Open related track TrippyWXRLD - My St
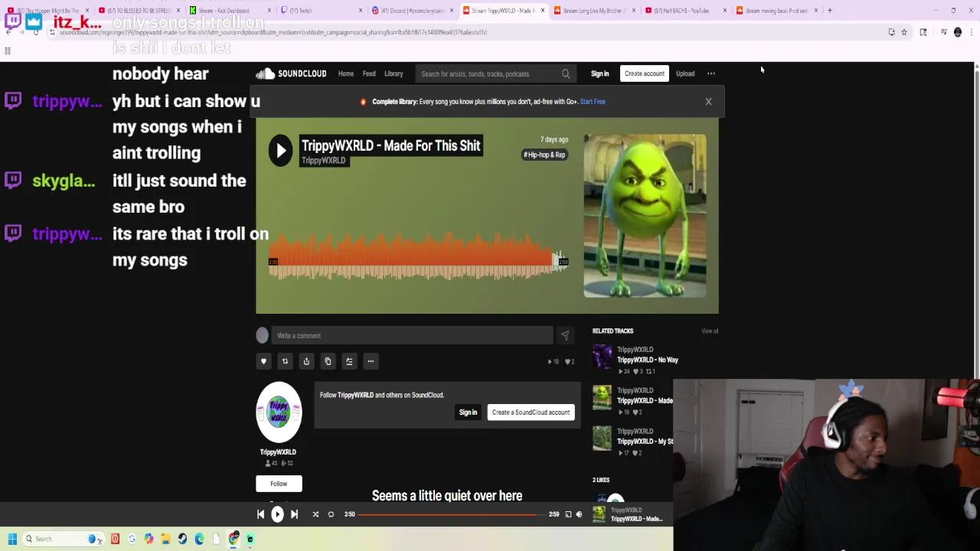This screenshot has width=980, height=551. point(645,442)
